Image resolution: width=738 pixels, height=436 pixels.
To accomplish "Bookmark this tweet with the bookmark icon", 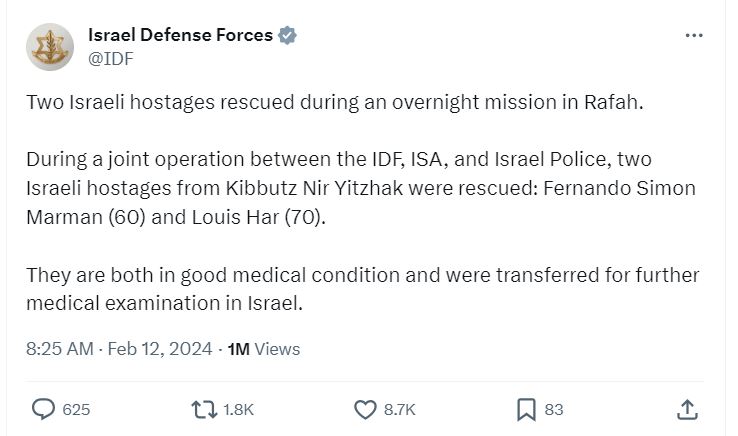I will [x=526, y=409].
